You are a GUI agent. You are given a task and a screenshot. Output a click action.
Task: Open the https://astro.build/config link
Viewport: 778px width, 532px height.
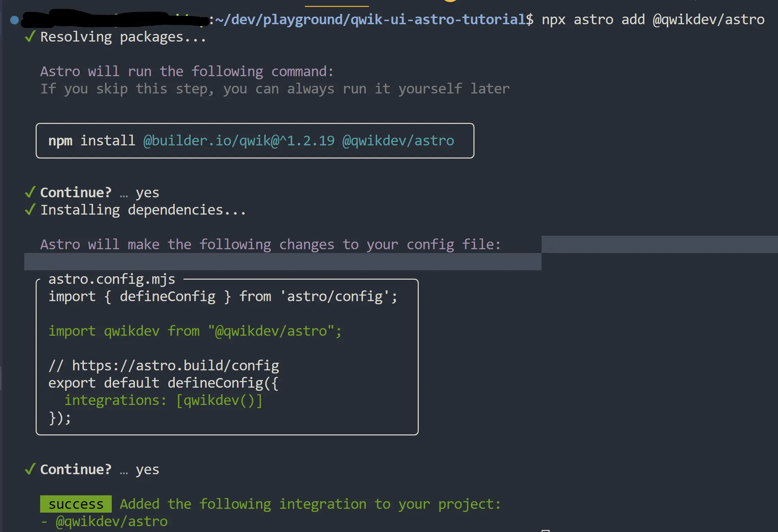(x=175, y=366)
